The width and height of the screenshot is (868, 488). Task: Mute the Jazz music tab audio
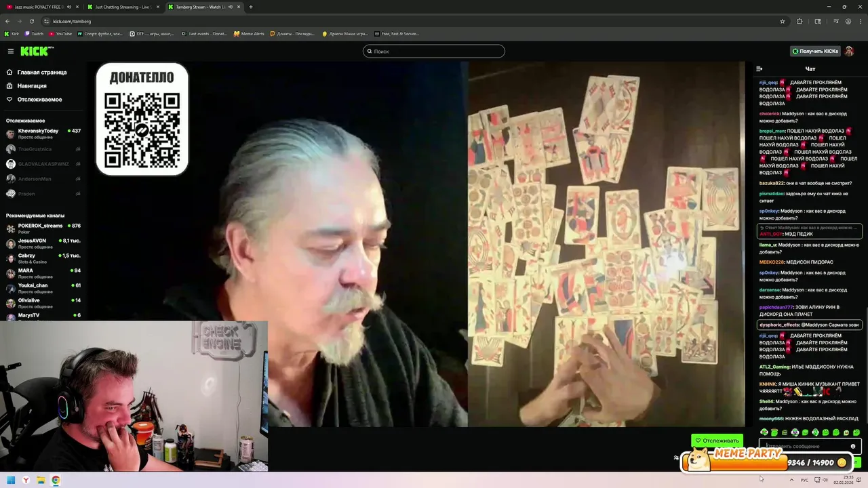[x=69, y=7]
